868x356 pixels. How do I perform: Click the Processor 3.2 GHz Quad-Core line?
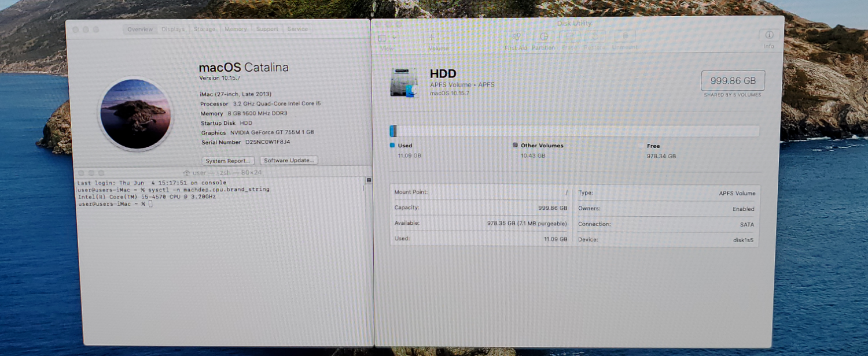click(260, 104)
